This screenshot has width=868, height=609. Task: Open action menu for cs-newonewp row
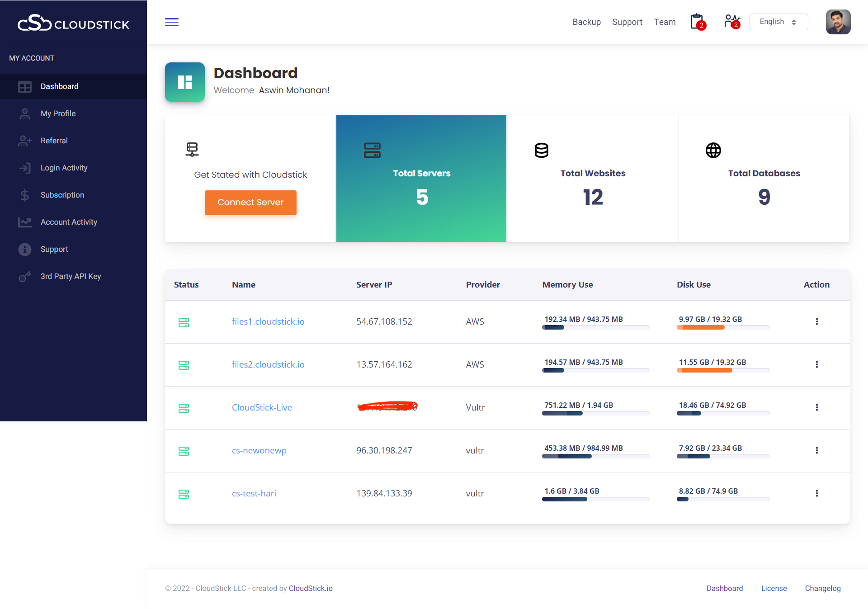click(x=816, y=450)
